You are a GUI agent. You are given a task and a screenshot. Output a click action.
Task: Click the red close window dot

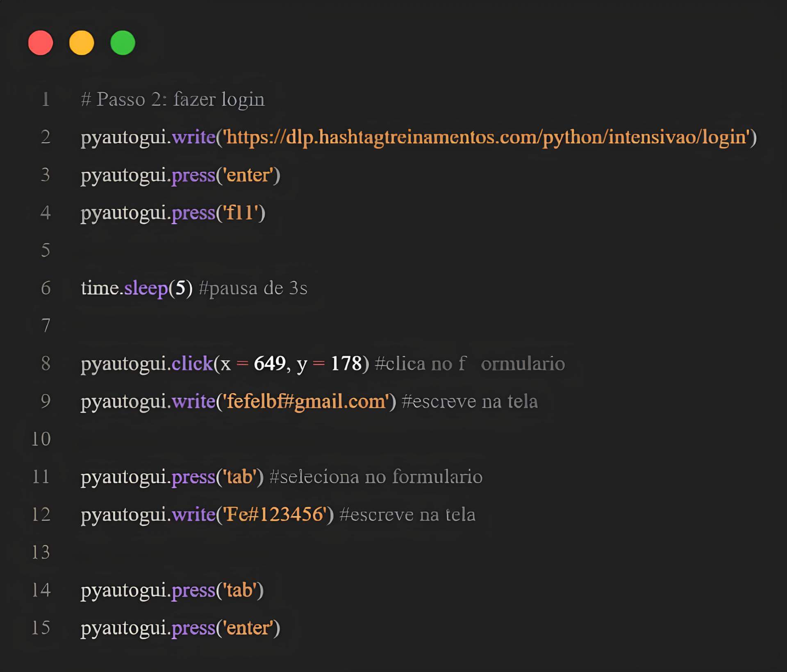(x=41, y=43)
